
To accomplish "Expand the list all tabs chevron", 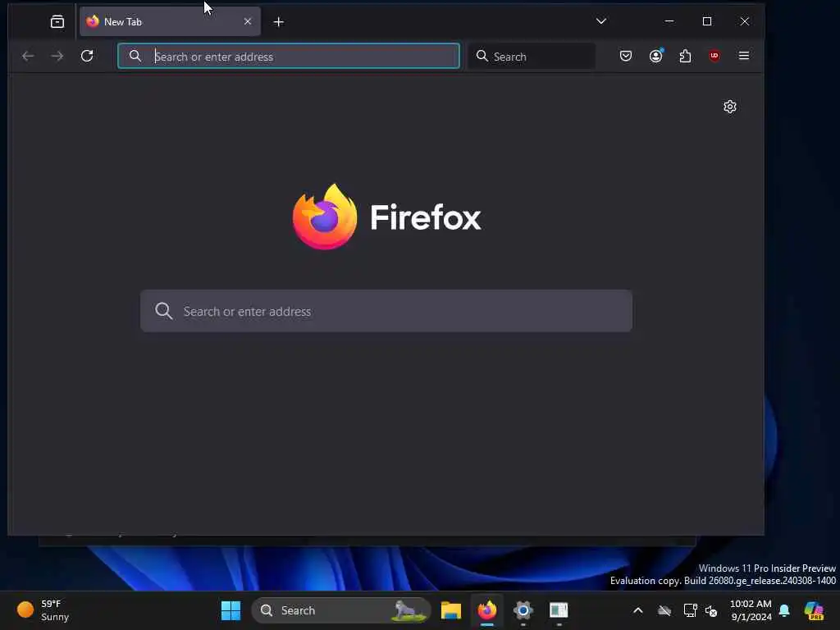I will pyautogui.click(x=601, y=21).
